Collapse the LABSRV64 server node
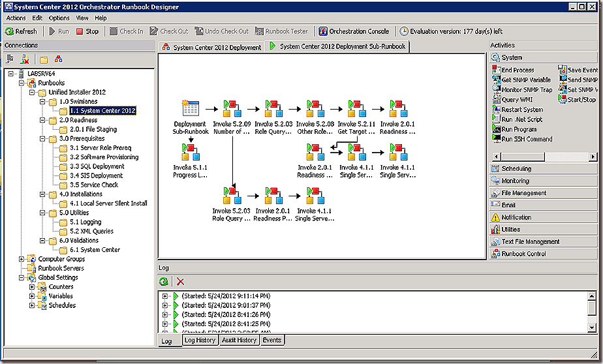Screen dimensions: 603x364 click(10, 74)
